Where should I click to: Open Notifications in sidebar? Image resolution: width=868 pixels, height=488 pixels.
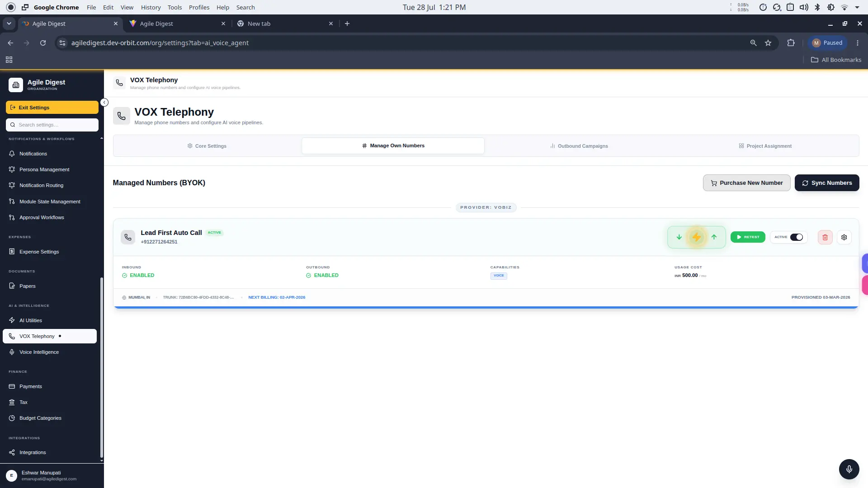(50, 154)
